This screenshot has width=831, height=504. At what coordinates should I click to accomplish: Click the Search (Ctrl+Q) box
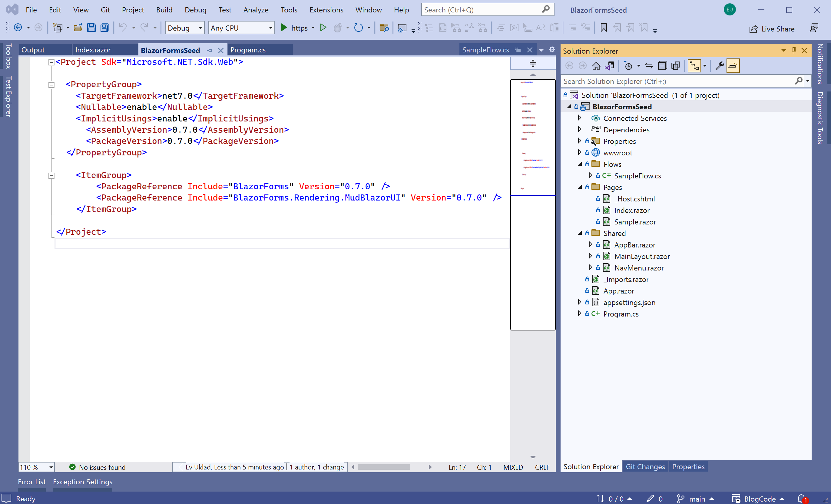487,10
